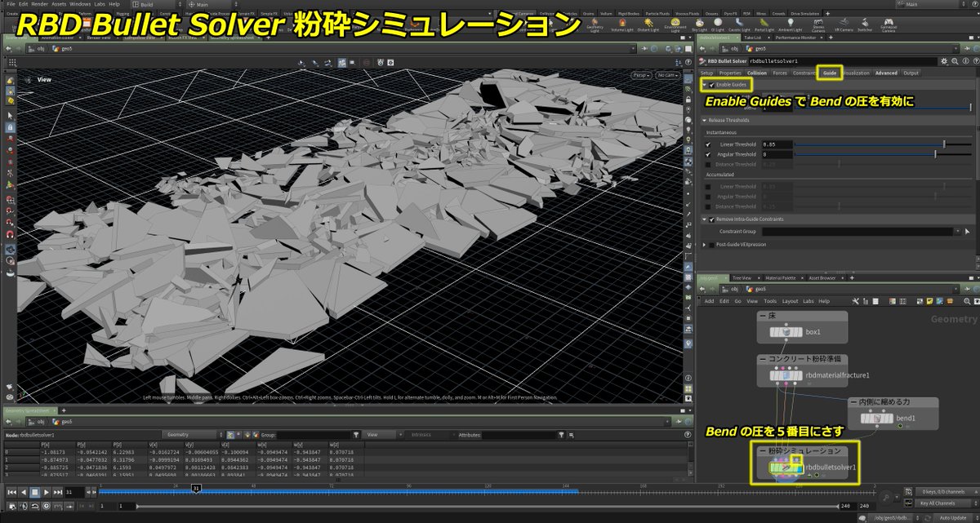The width and height of the screenshot is (980, 523).
Task: Select the Switcher shelf tool
Action: [x=865, y=25]
